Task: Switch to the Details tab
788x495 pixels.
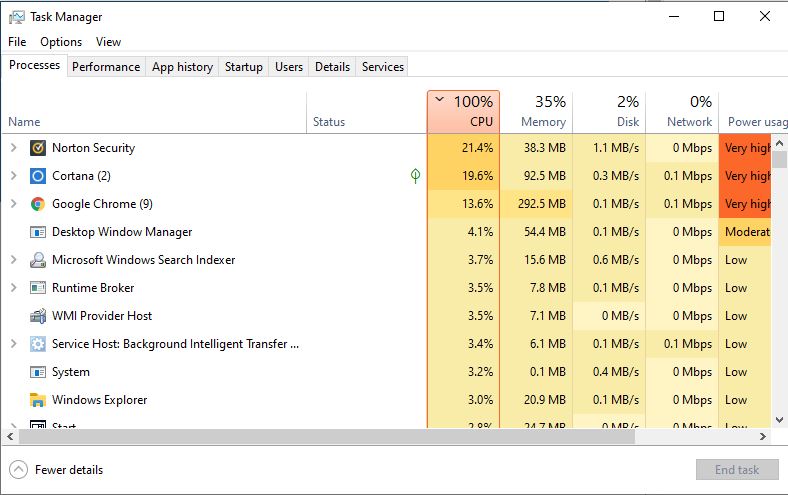Action: (332, 67)
